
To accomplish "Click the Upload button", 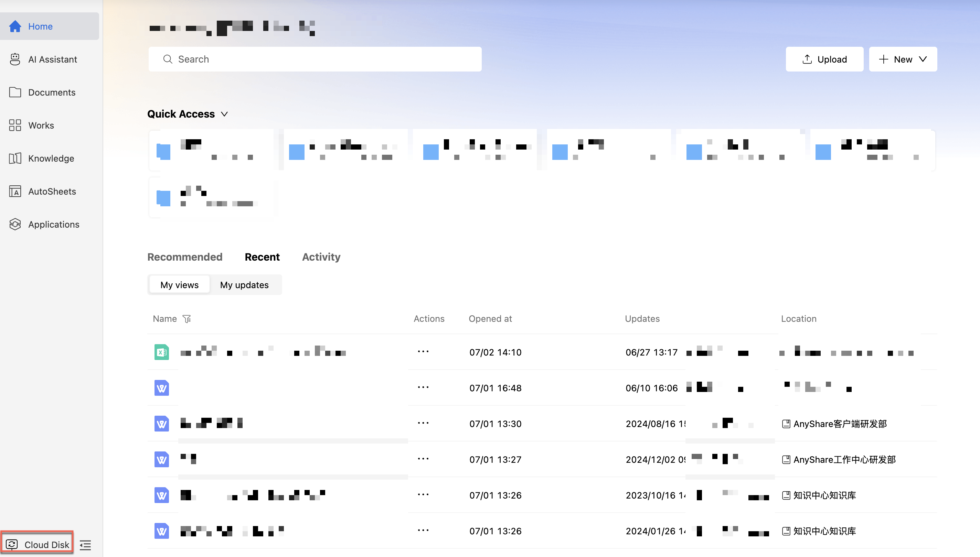I will pyautogui.click(x=824, y=59).
